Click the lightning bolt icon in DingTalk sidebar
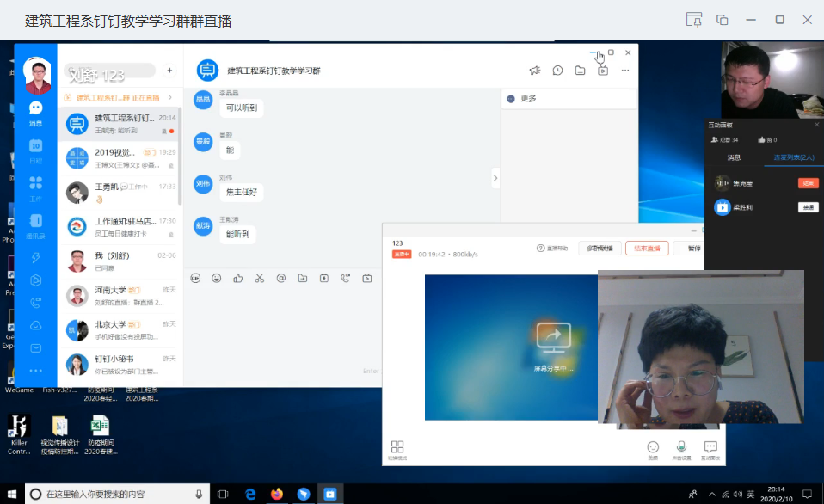Viewport: 824px width, 504px height. pyautogui.click(x=36, y=257)
